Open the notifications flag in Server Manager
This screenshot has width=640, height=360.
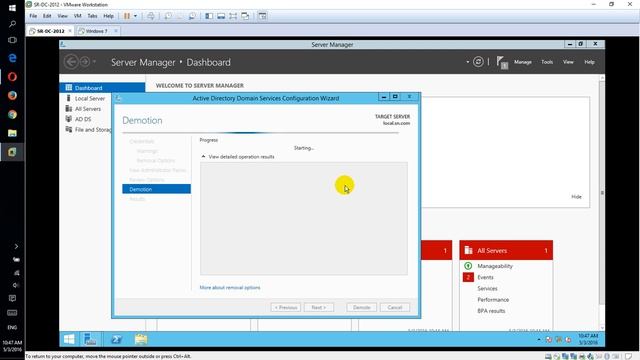(502, 62)
